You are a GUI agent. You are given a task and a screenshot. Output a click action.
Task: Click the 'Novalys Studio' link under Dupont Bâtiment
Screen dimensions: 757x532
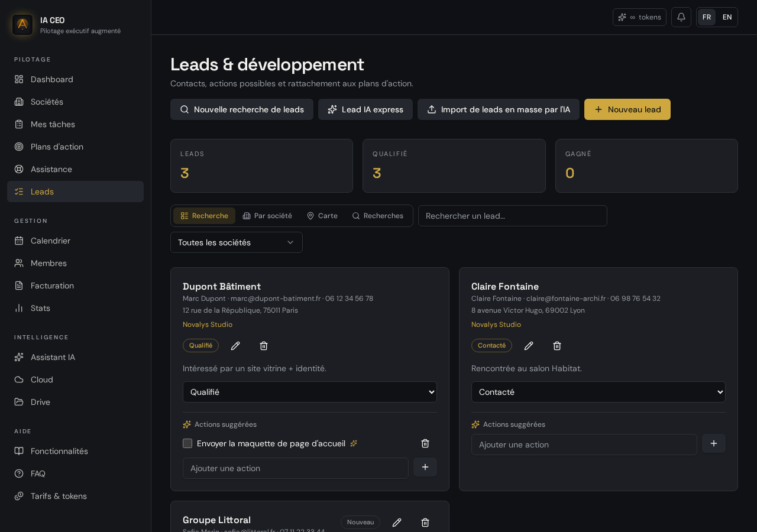click(x=208, y=325)
